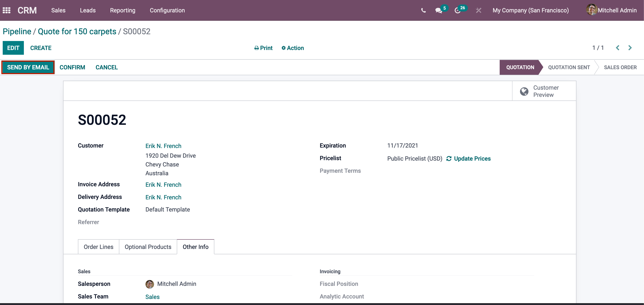Click the CREATE button

(41, 48)
